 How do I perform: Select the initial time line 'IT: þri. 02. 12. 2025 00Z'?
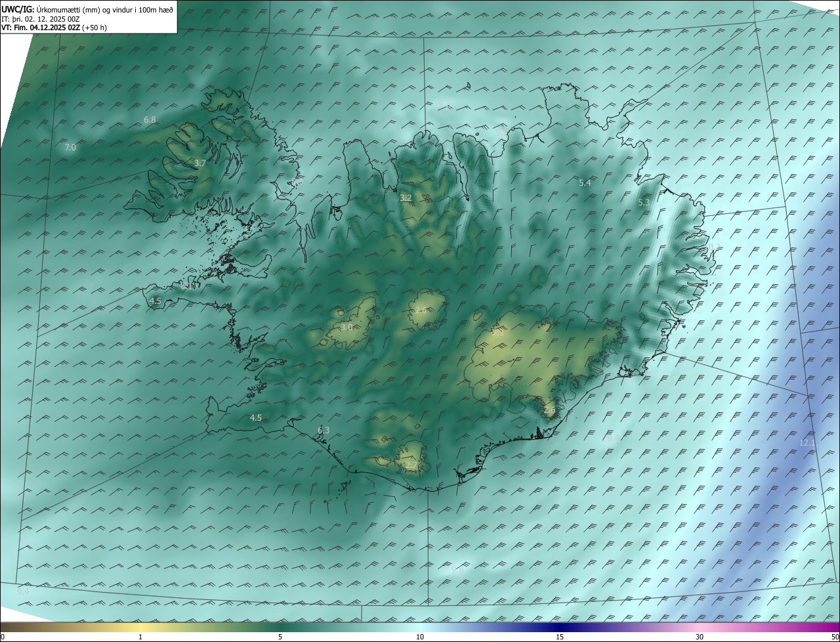(x=41, y=19)
